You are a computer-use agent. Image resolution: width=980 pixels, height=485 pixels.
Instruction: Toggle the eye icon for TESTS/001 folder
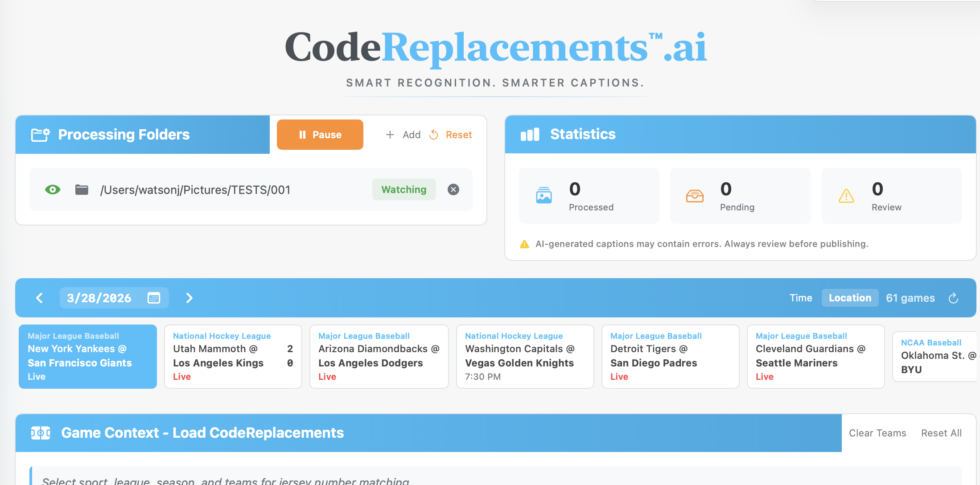click(53, 189)
